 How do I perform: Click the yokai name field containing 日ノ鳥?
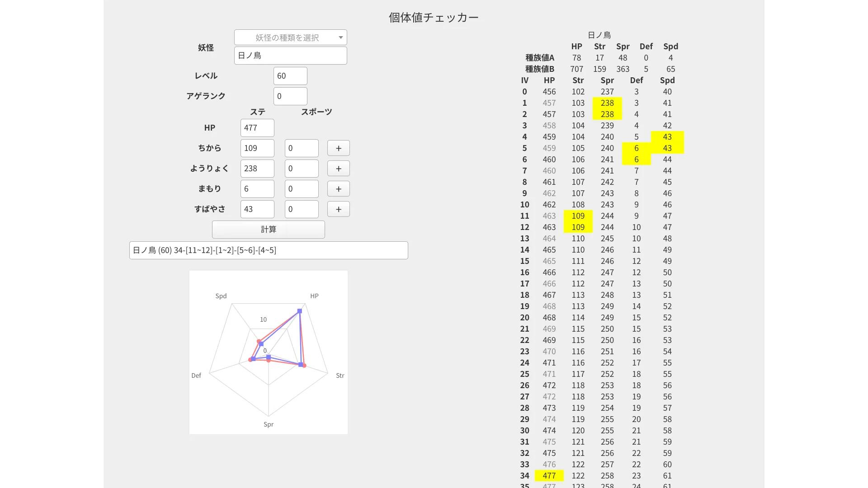290,56
